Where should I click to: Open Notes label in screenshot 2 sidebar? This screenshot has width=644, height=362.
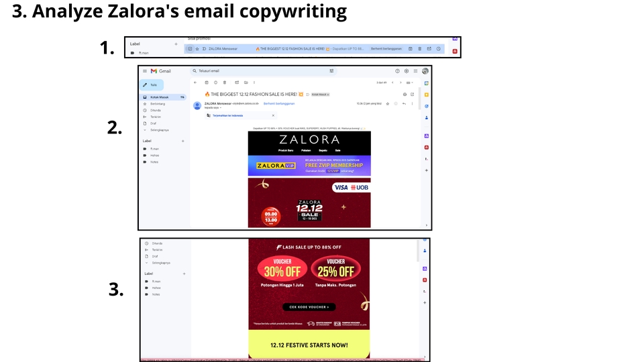154,162
